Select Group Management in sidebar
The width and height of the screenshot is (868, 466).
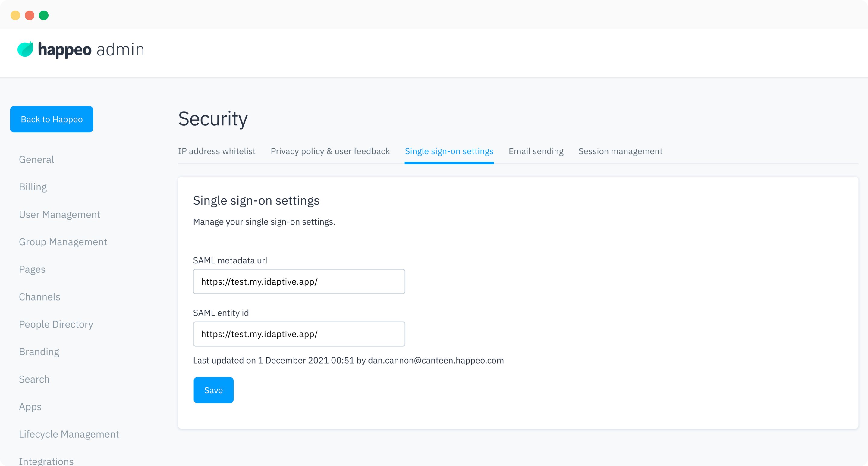click(x=63, y=242)
